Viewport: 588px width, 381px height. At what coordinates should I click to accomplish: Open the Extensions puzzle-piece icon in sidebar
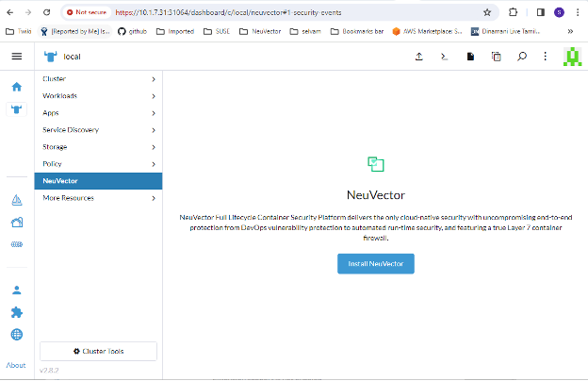coord(16,312)
